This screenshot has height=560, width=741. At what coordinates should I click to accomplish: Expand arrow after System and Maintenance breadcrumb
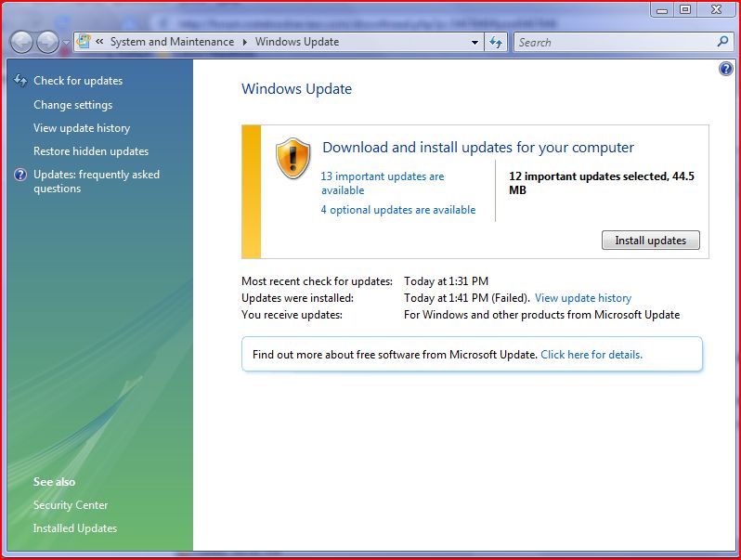point(245,42)
